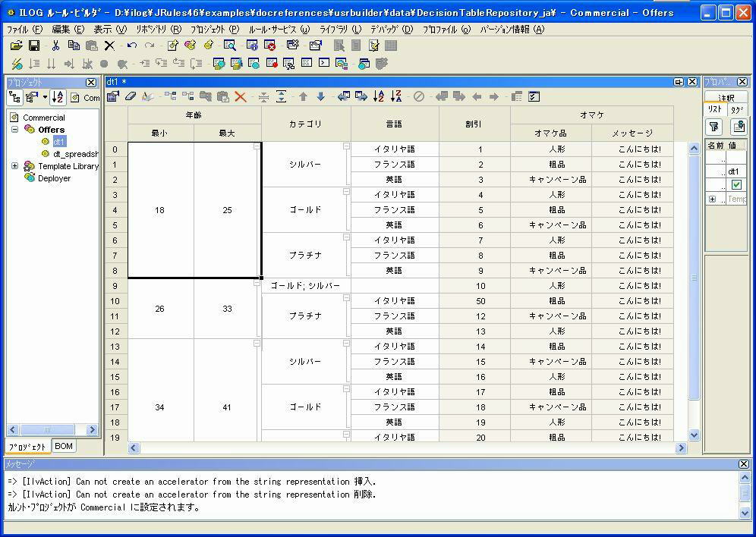Select the Deployer tree item
The height and width of the screenshot is (537, 756).
click(x=54, y=178)
